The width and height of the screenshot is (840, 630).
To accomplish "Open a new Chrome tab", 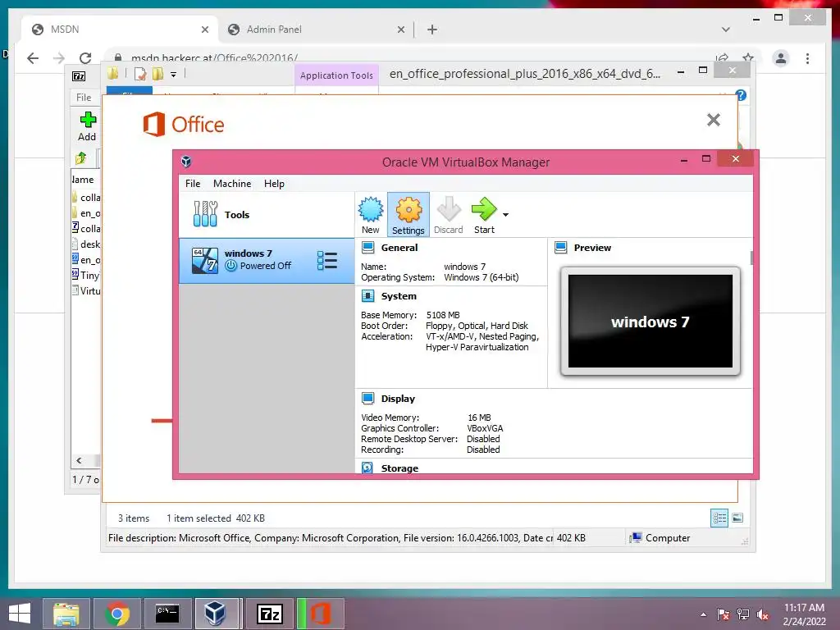I will click(x=431, y=30).
